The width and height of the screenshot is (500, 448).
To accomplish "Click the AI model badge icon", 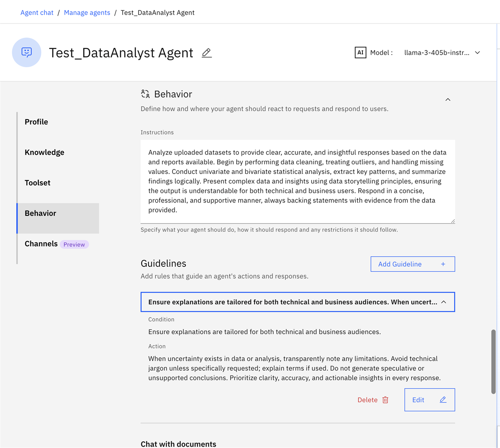I will [360, 53].
